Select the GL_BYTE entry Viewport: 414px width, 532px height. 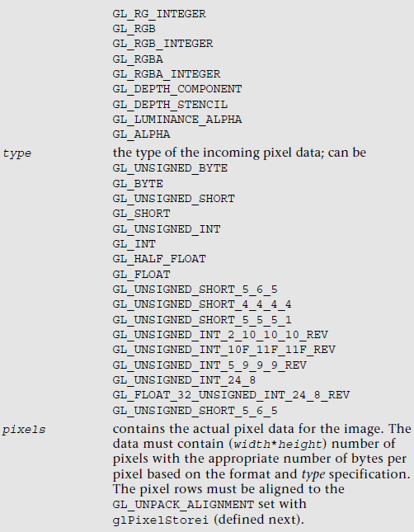[138, 184]
